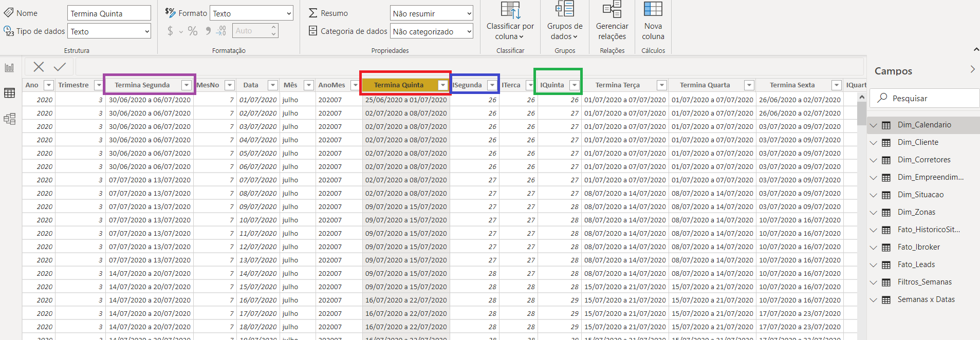Click the search magnifier icon in Campos

[x=882, y=98]
